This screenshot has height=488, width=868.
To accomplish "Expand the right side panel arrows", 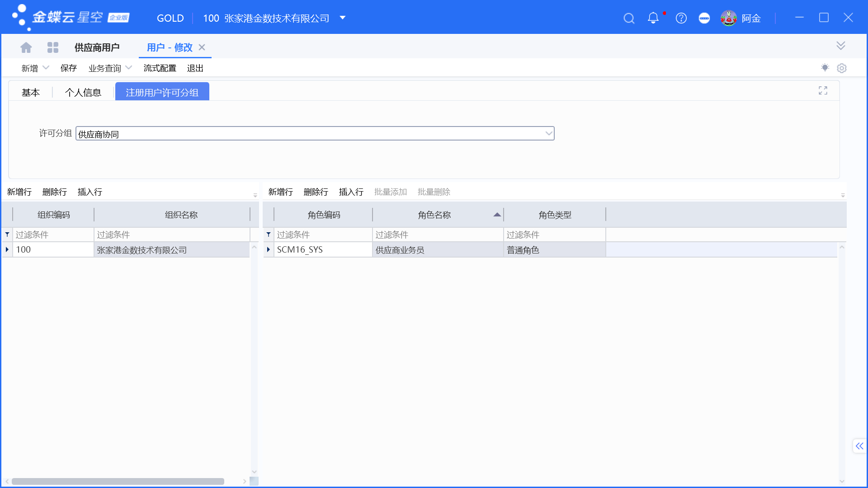I will tap(859, 446).
